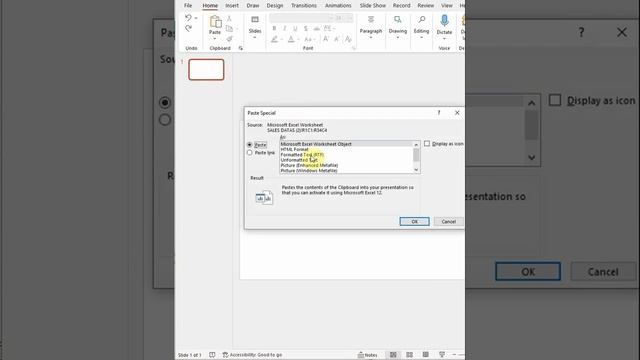Image resolution: width=640 pixels, height=360 pixels.
Task: Click the Undo arrow icon in ribbon
Action: pyautogui.click(x=188, y=18)
